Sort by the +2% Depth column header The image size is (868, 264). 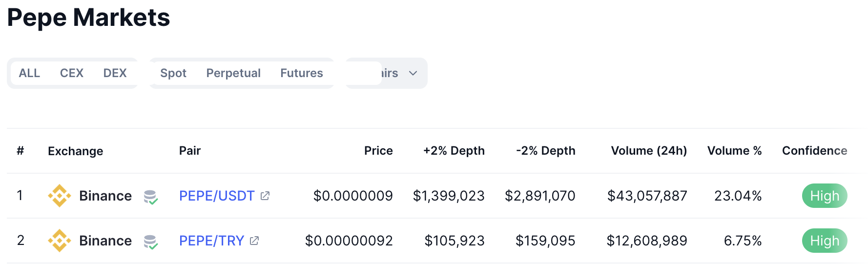(x=454, y=151)
